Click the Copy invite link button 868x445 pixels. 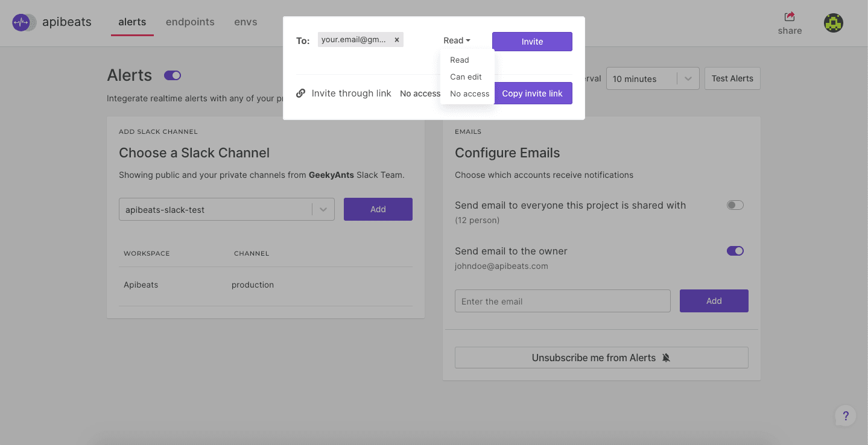point(532,93)
